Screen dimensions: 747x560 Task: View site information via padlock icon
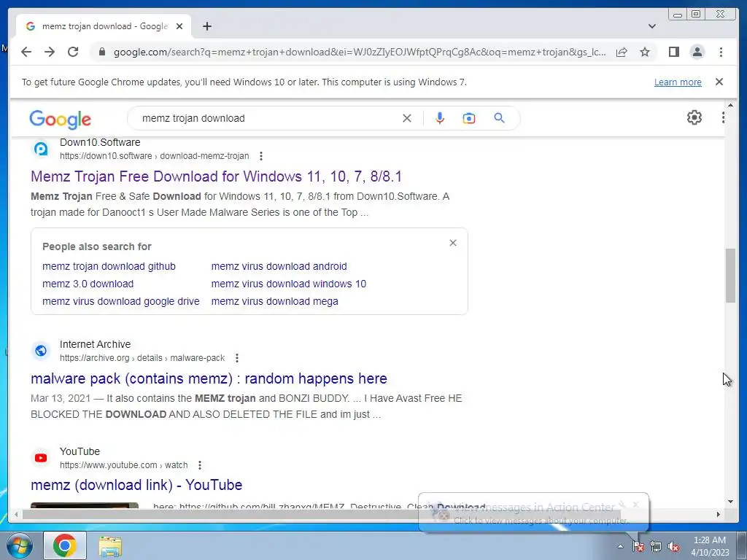pos(101,52)
